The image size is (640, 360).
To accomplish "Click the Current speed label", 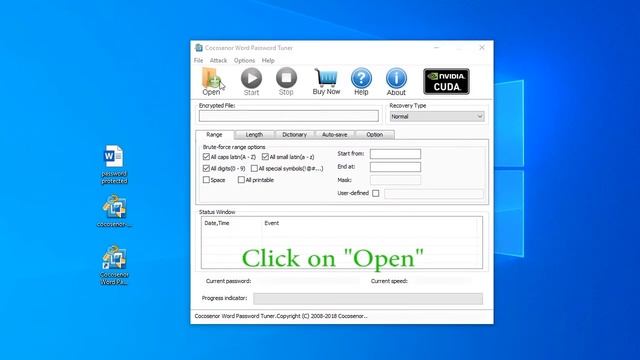I will [x=389, y=281].
